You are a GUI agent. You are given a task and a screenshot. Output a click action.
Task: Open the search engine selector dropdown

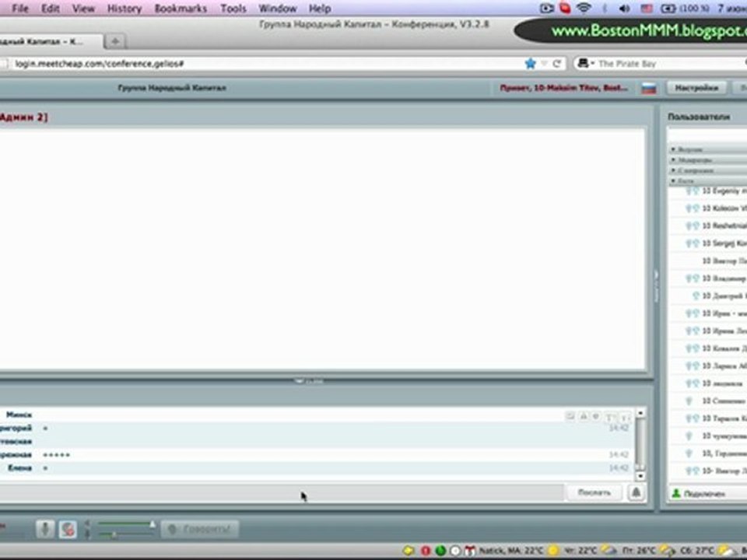click(585, 63)
